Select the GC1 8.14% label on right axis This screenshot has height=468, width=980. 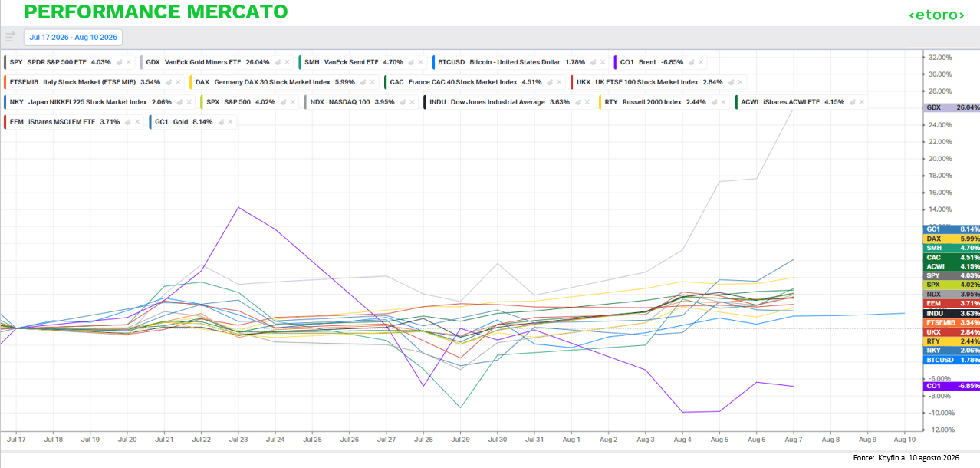[952, 229]
